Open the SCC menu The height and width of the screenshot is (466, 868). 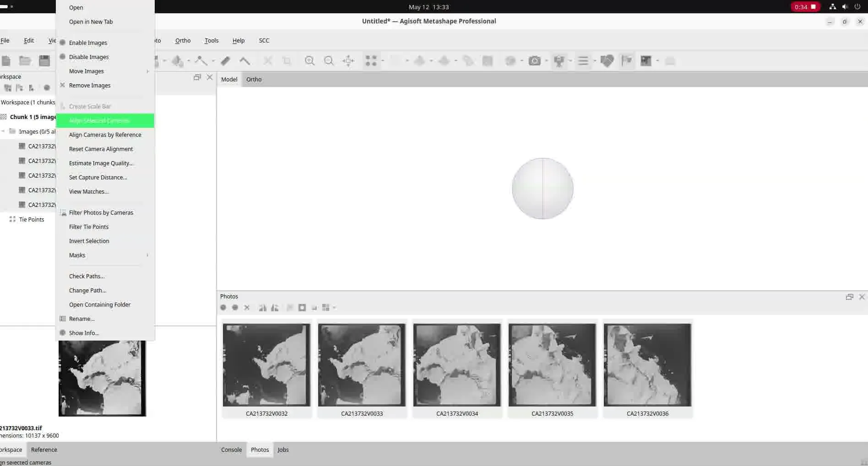264,40
